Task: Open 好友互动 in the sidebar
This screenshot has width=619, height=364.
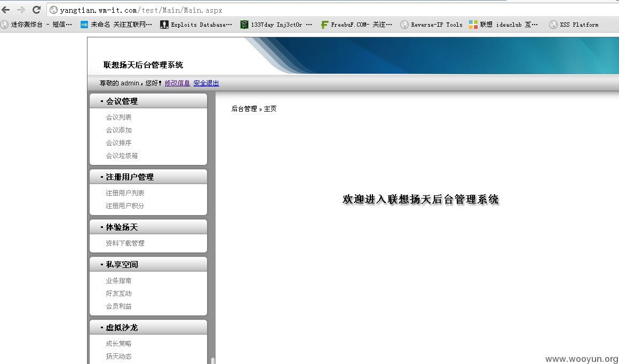Action: point(118,294)
